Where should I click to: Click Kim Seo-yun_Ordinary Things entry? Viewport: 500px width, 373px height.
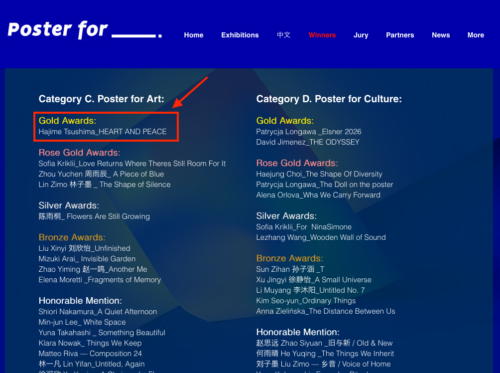(x=306, y=301)
